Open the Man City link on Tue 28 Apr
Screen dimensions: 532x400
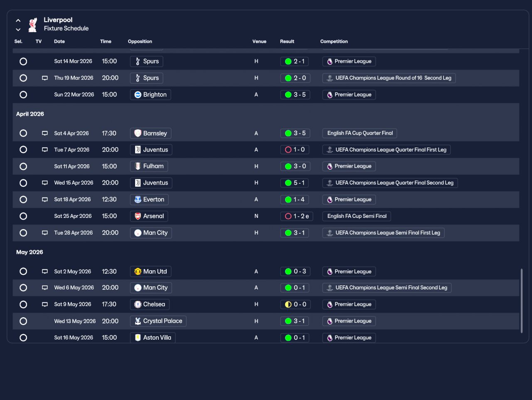pos(151,233)
